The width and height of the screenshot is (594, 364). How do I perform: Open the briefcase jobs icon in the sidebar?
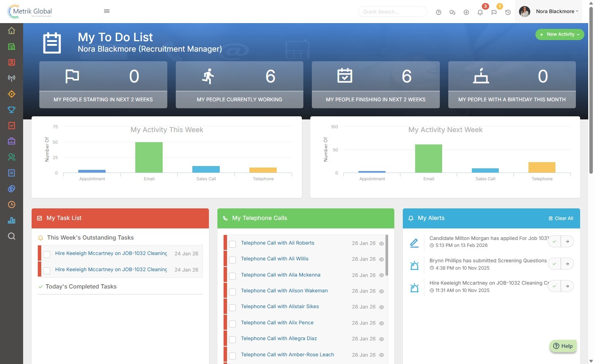click(x=12, y=141)
